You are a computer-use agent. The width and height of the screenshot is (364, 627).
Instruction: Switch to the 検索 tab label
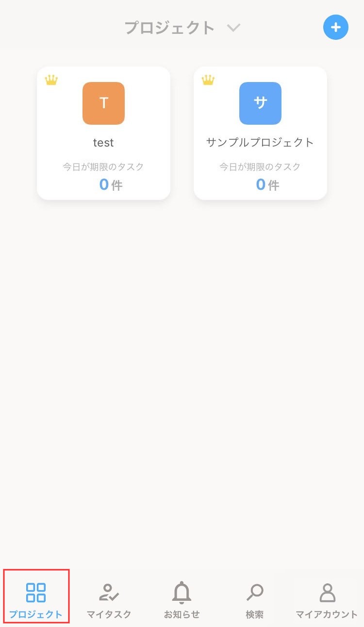click(255, 614)
